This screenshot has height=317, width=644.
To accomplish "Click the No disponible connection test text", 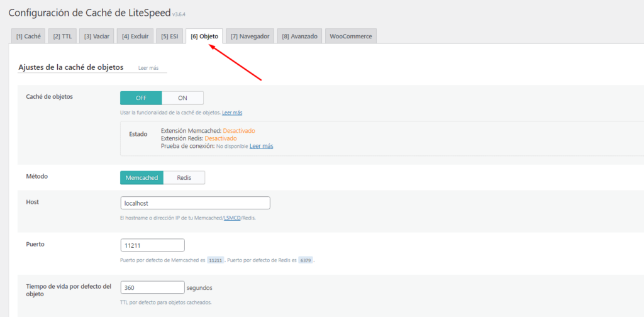I will tap(232, 146).
